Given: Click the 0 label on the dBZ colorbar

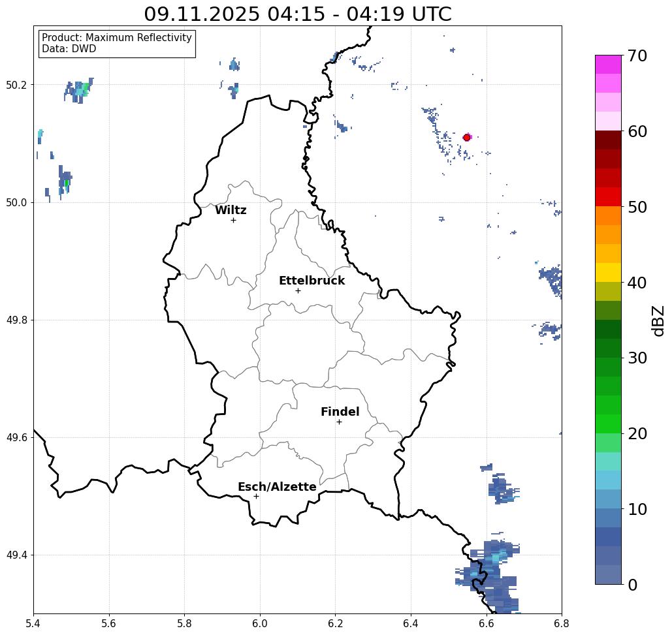Looking at the screenshot, I should (632, 585).
